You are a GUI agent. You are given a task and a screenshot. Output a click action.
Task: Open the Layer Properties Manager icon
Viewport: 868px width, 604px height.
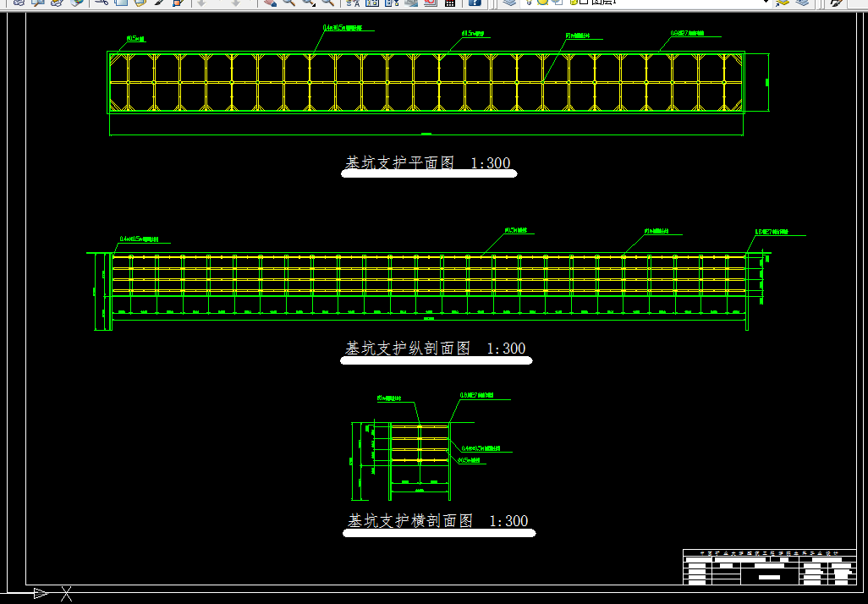(x=509, y=3)
